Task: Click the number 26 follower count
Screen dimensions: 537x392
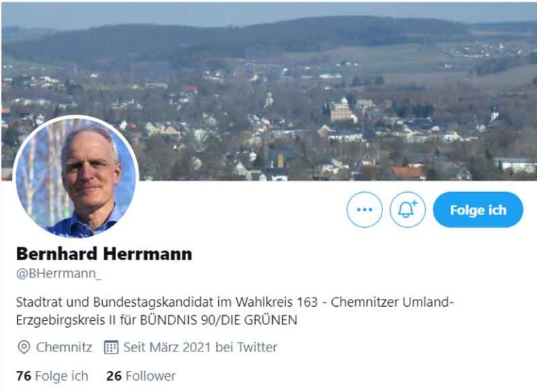Action: (114, 376)
